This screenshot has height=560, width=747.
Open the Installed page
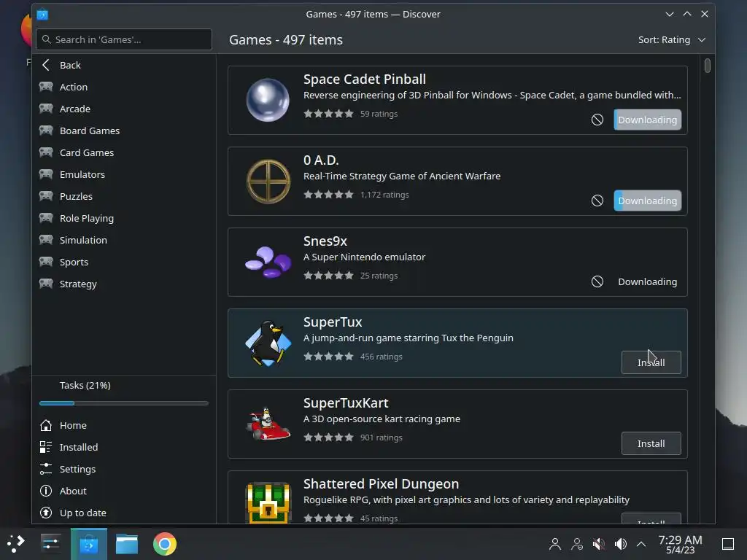[x=124, y=447]
